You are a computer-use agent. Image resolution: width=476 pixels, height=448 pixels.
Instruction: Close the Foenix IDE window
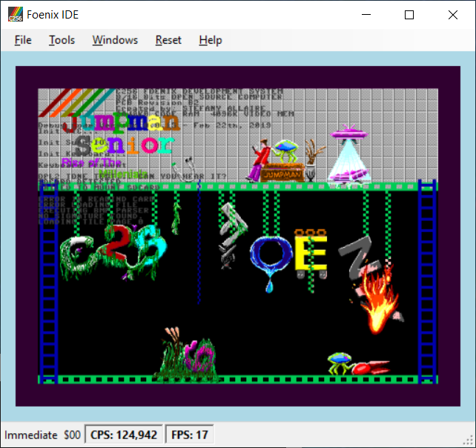tap(453, 15)
